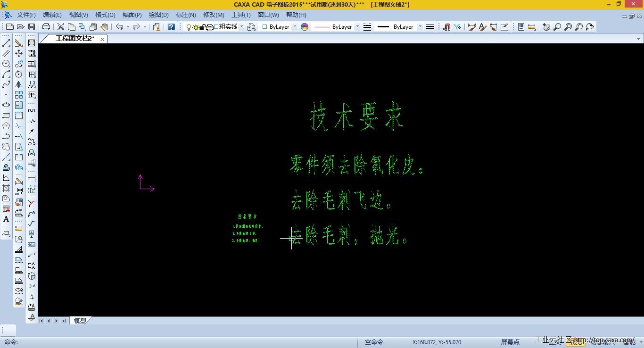Choose the Array tool grid icon
644x348 pixels.
19,95
